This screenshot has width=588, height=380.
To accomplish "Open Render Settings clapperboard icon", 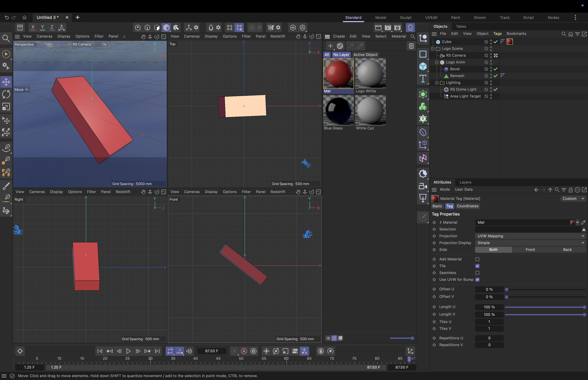I will point(397,27).
